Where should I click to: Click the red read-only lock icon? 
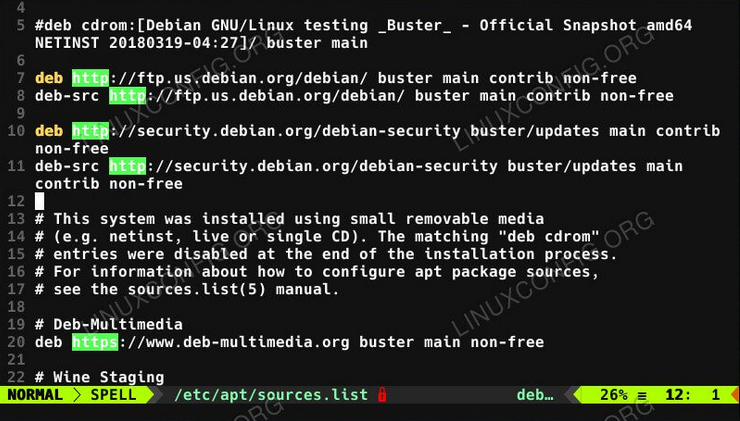(382, 395)
